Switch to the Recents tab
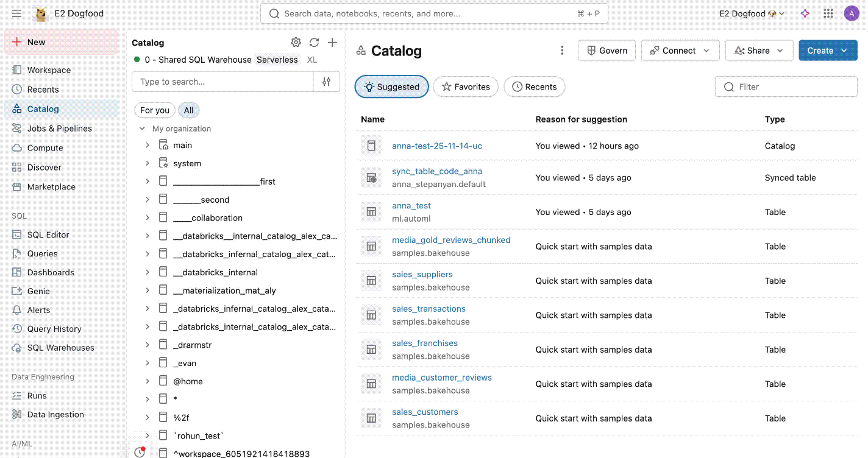868x458 pixels. (535, 86)
